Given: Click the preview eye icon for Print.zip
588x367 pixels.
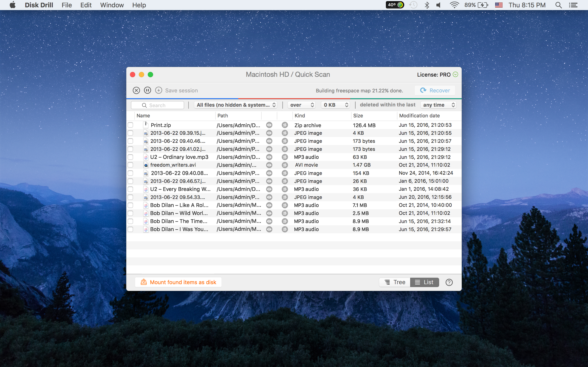Looking at the screenshot, I should pyautogui.click(x=269, y=125).
